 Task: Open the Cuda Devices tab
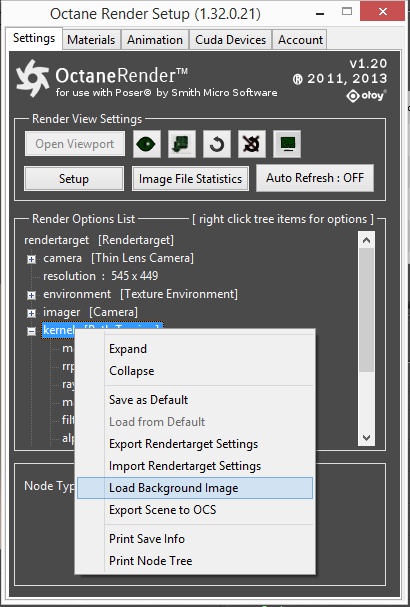[231, 40]
